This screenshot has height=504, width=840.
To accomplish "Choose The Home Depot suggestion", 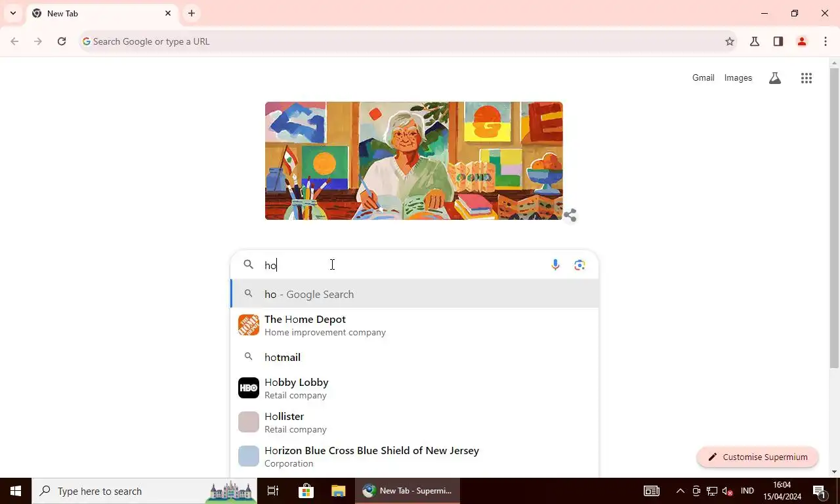I will click(x=415, y=325).
